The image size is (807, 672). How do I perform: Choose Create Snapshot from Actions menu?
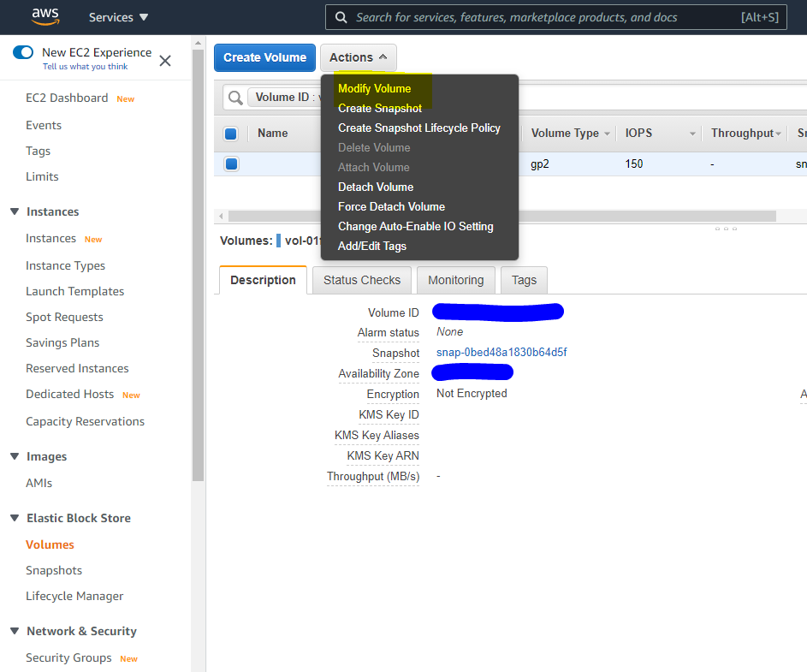click(380, 108)
